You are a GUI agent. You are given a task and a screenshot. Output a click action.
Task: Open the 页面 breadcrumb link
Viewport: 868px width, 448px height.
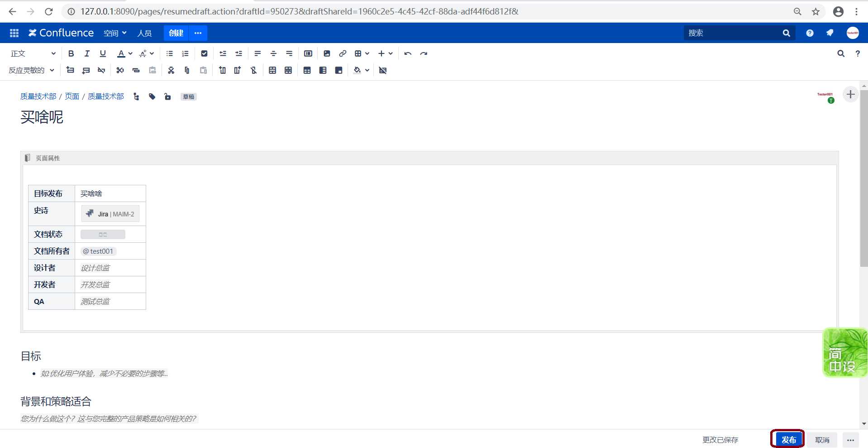click(x=72, y=96)
